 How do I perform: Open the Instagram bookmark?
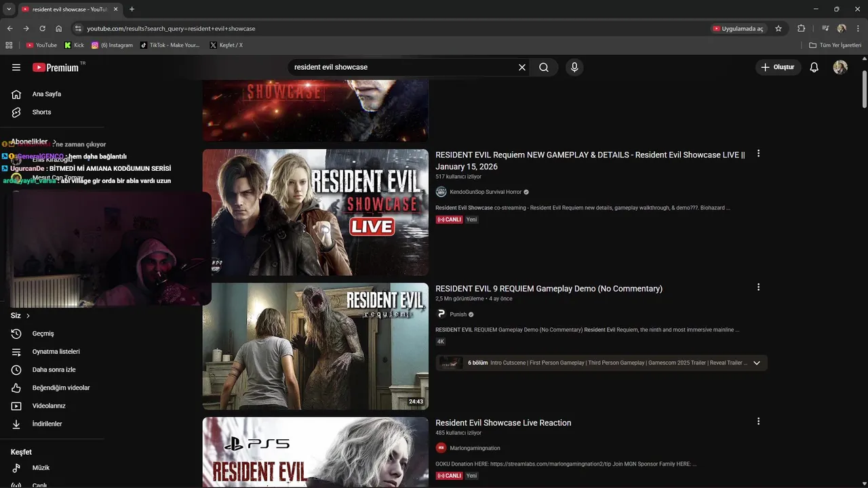pos(112,45)
